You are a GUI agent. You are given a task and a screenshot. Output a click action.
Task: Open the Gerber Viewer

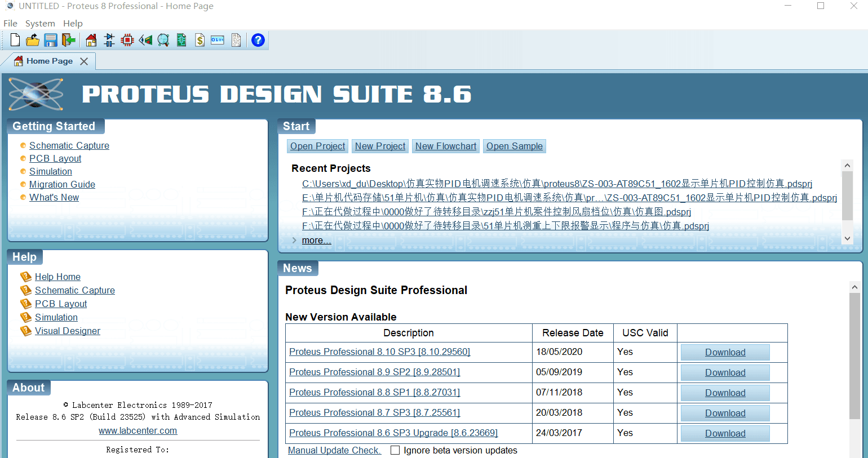[163, 40]
